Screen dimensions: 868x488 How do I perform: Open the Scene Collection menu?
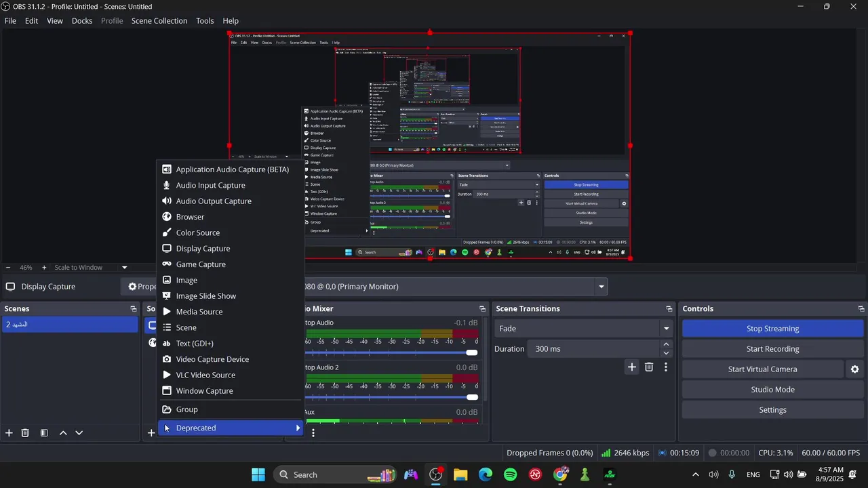(x=159, y=21)
